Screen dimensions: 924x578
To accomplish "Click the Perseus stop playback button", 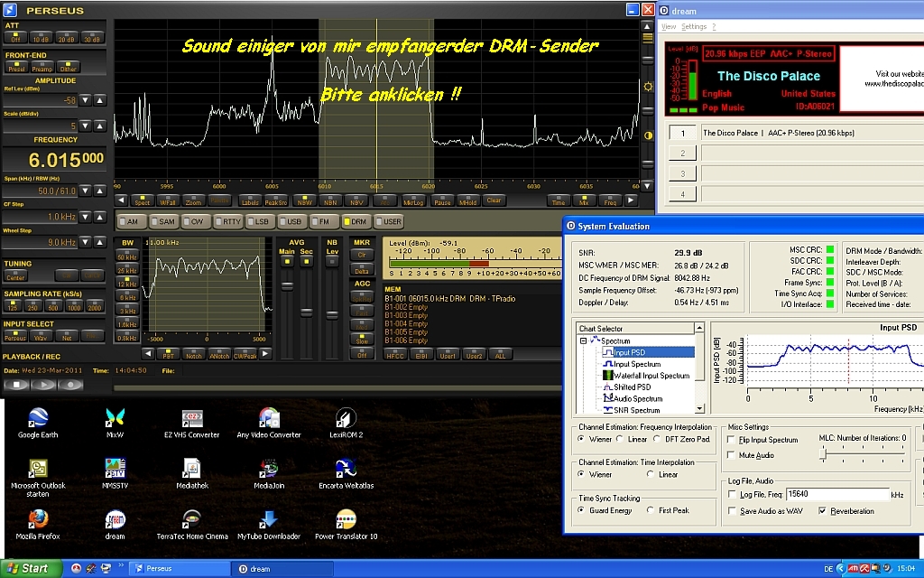I will [16, 385].
